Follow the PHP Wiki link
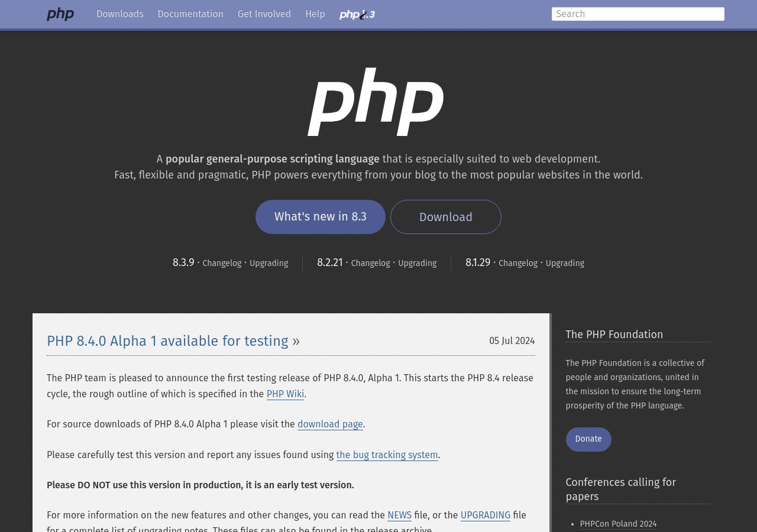This screenshot has width=757, height=532. pos(285,394)
